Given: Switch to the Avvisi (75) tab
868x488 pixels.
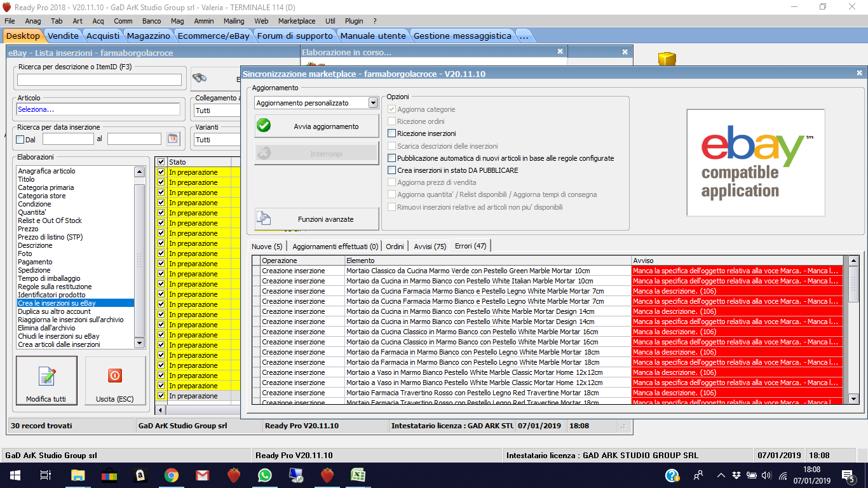Looking at the screenshot, I should pos(430,246).
